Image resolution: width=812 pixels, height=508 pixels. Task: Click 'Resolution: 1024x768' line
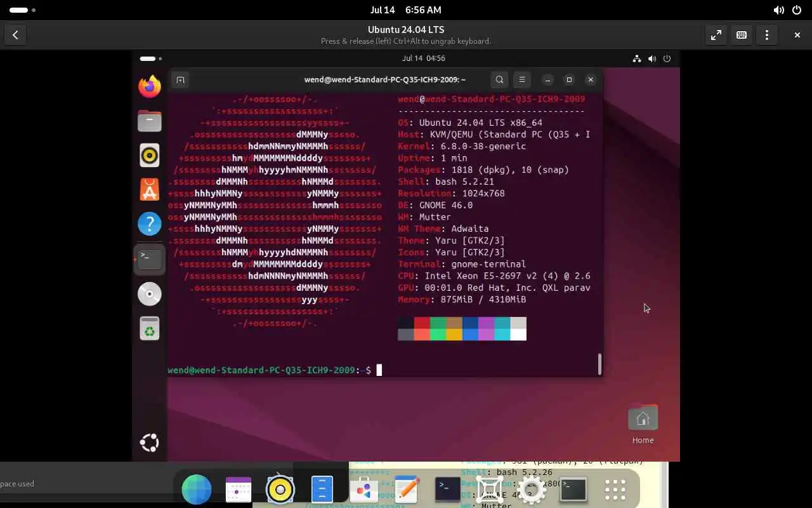(451, 193)
